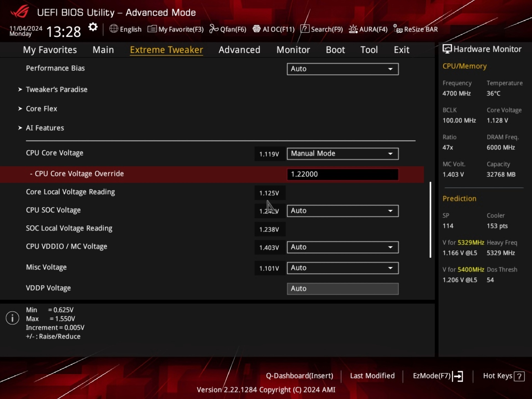Click the 32768 MB capacity value

click(x=501, y=175)
